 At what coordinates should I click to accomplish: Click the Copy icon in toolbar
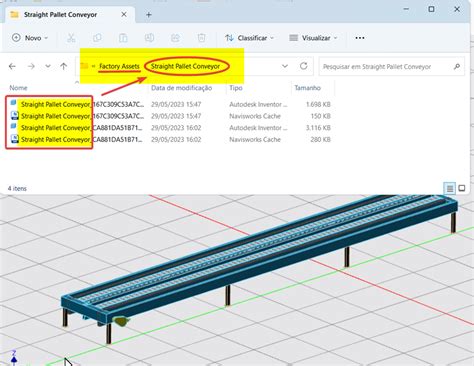(x=97, y=38)
